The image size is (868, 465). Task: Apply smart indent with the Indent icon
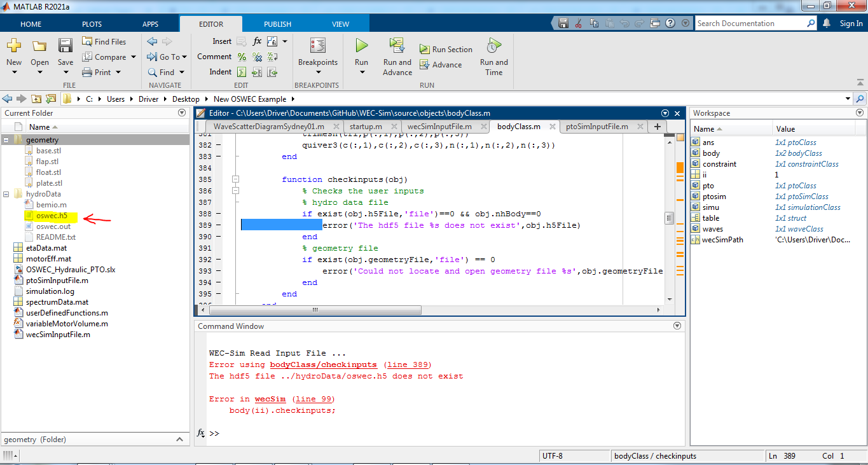pyautogui.click(x=241, y=72)
